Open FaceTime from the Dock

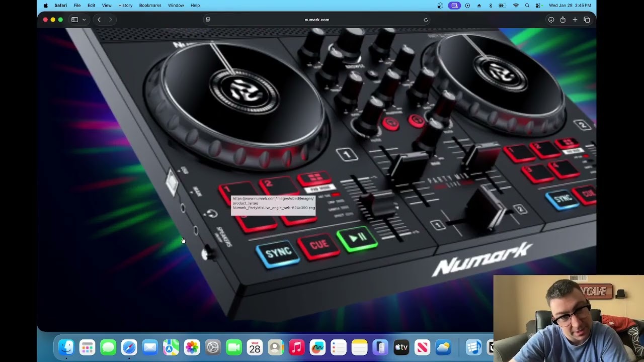pos(234,347)
